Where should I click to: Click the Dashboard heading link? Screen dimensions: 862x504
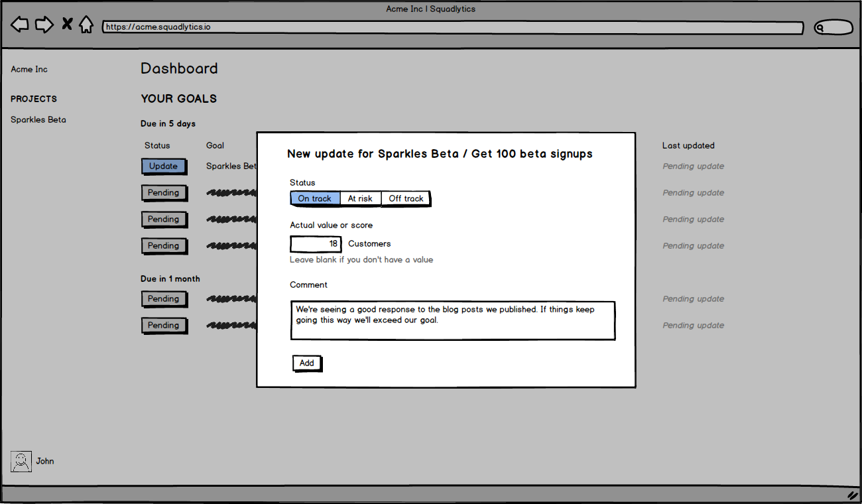(179, 68)
